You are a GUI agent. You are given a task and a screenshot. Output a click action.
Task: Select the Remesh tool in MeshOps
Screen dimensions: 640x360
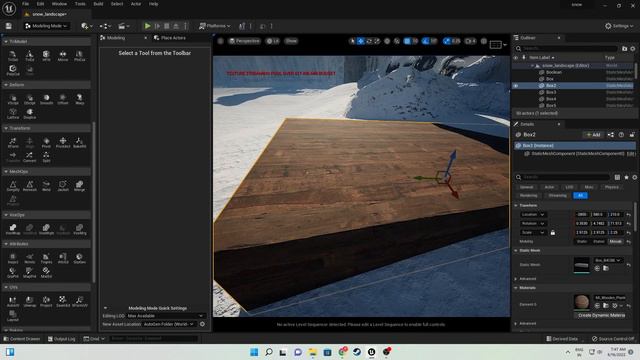click(29, 187)
